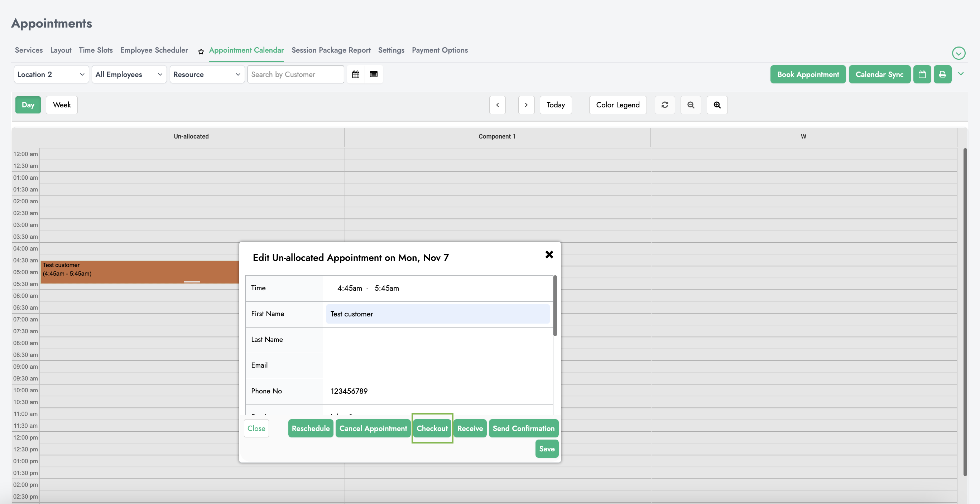The width and height of the screenshot is (980, 504).
Task: Open the Resource dropdown
Action: [x=207, y=74]
